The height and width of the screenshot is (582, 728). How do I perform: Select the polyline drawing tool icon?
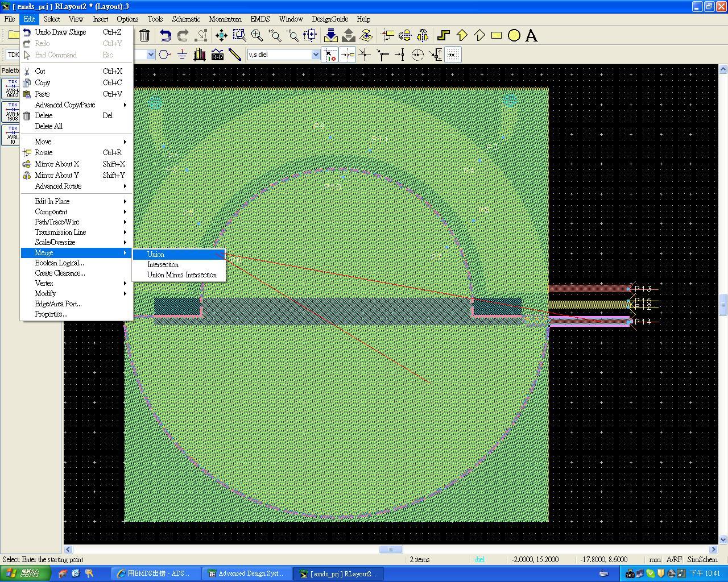click(479, 35)
